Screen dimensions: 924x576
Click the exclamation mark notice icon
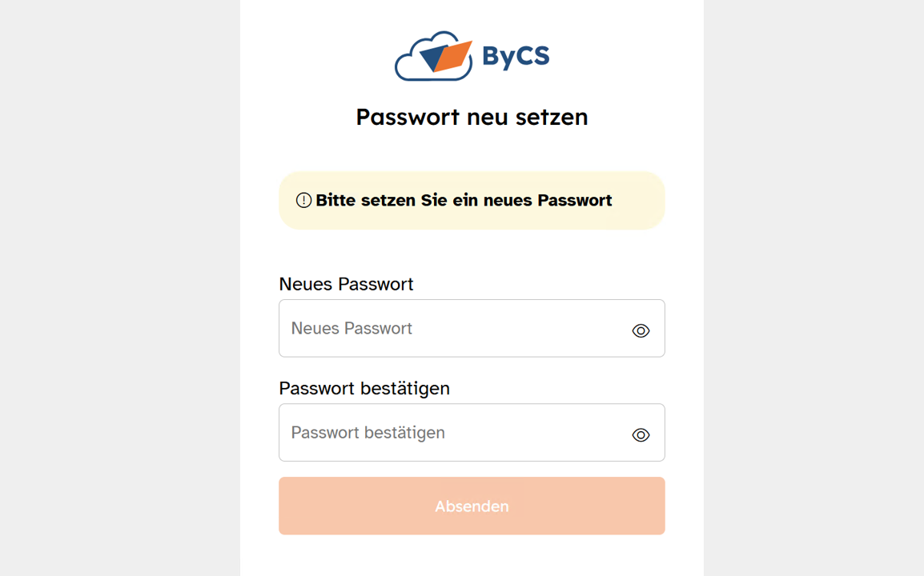click(x=303, y=200)
